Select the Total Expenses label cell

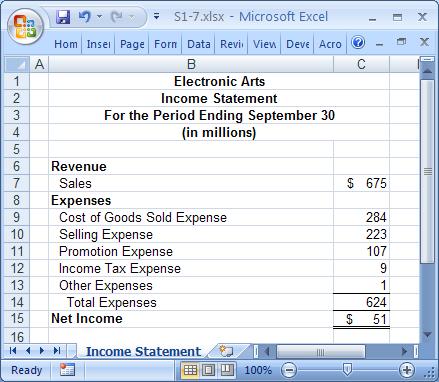coord(191,302)
